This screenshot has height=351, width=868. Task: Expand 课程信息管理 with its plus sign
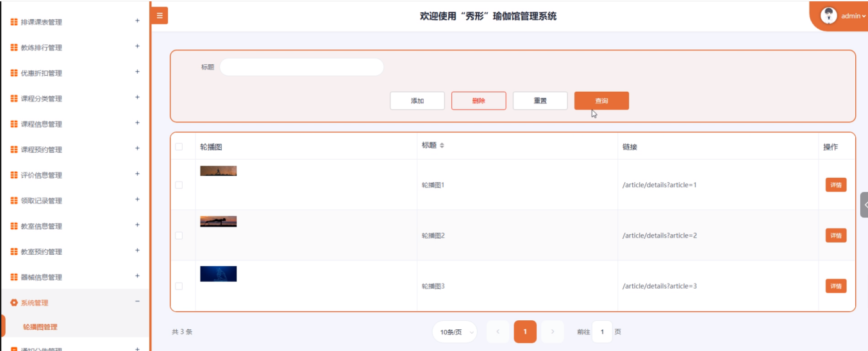click(137, 123)
